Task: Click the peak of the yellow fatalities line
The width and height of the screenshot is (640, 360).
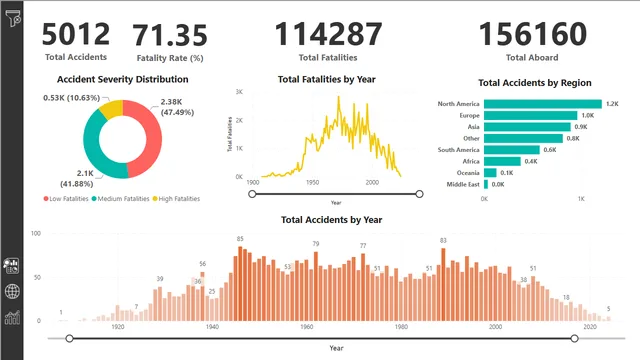Action: click(x=338, y=97)
